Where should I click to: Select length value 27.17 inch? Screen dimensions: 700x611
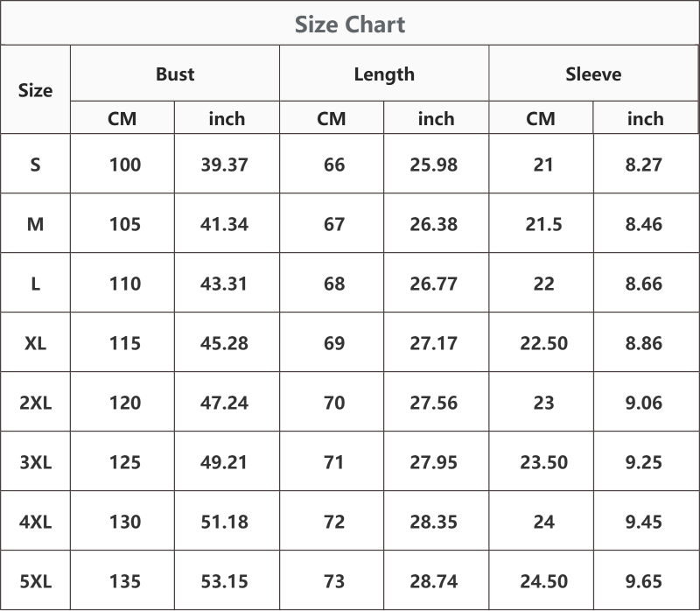(x=433, y=343)
